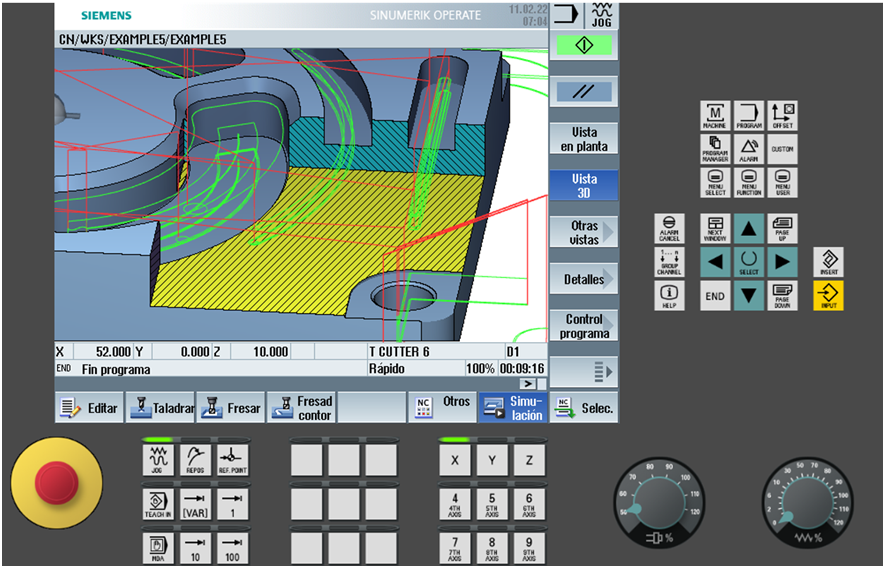Click the cursor right arrow key
This screenshot has width=885, height=568.
coord(783,262)
